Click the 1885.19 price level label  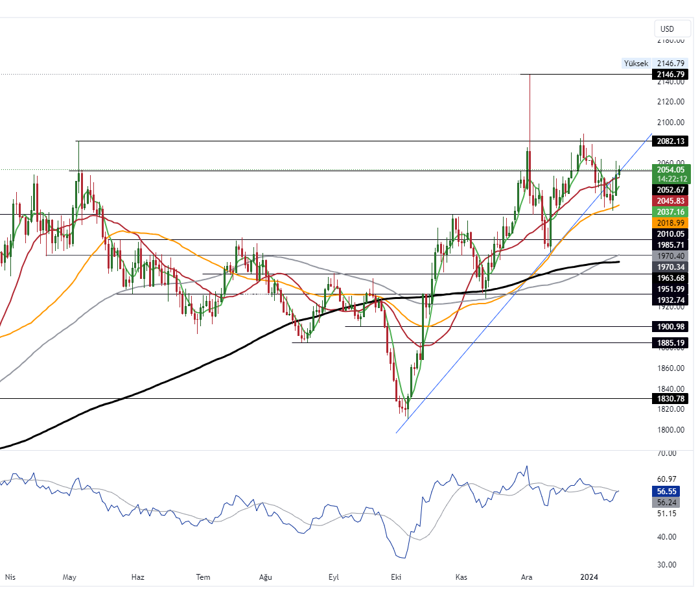click(670, 342)
